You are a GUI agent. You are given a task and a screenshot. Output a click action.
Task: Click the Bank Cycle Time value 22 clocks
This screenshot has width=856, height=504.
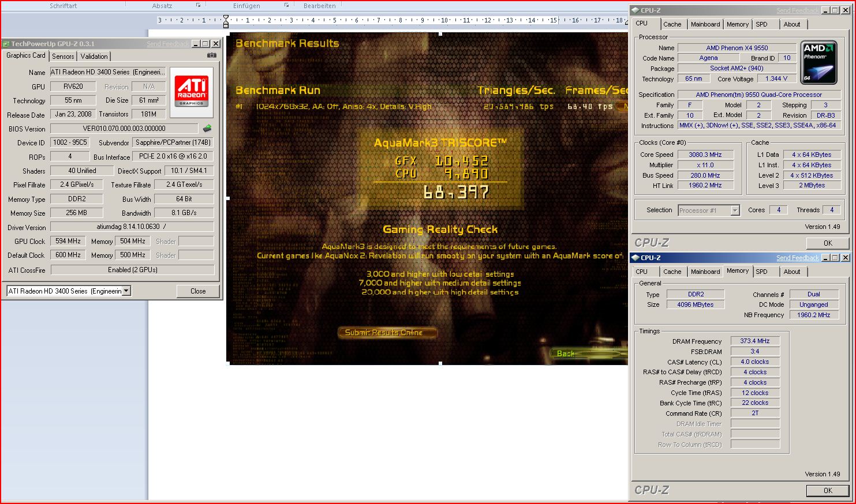(x=755, y=403)
